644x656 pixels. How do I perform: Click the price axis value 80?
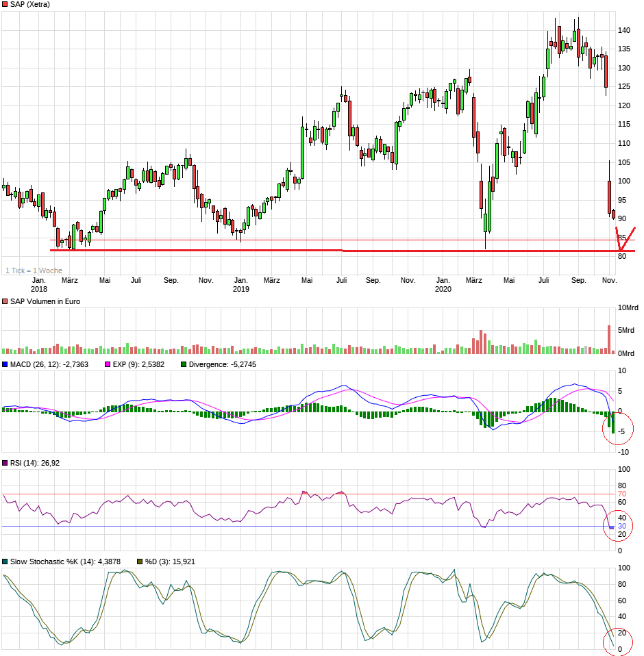[x=622, y=257]
